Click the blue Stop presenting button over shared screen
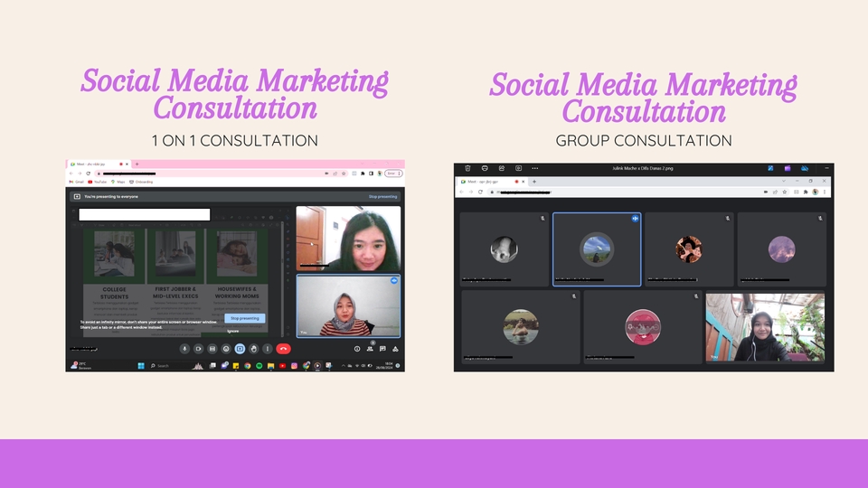 coord(245,318)
